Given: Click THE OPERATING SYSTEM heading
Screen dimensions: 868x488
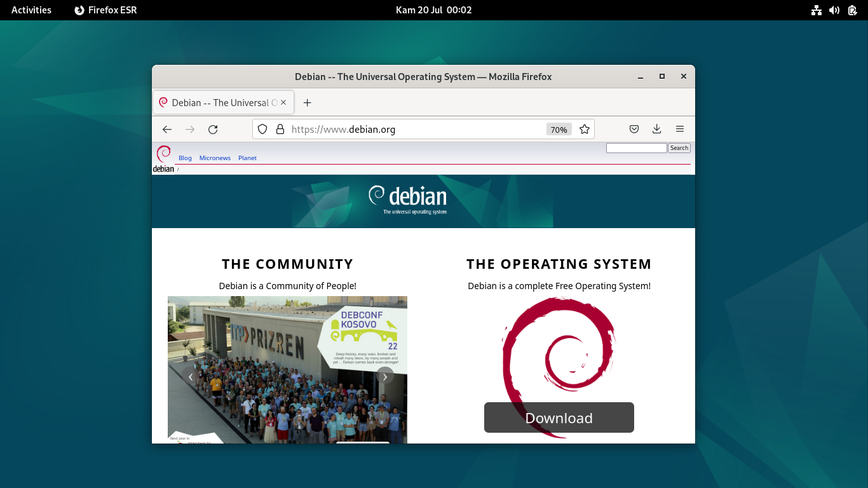Looking at the screenshot, I should [x=559, y=264].
